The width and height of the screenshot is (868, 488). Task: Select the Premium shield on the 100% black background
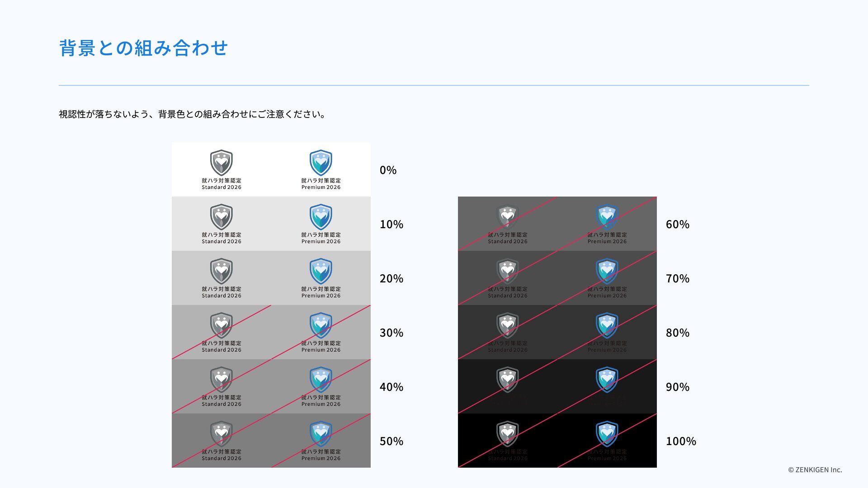(x=607, y=434)
